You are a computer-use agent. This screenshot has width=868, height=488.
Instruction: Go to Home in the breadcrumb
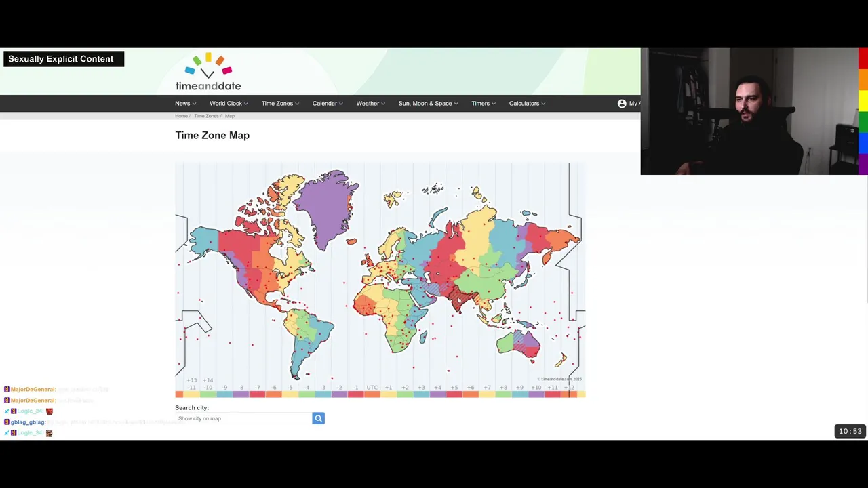[x=181, y=116]
